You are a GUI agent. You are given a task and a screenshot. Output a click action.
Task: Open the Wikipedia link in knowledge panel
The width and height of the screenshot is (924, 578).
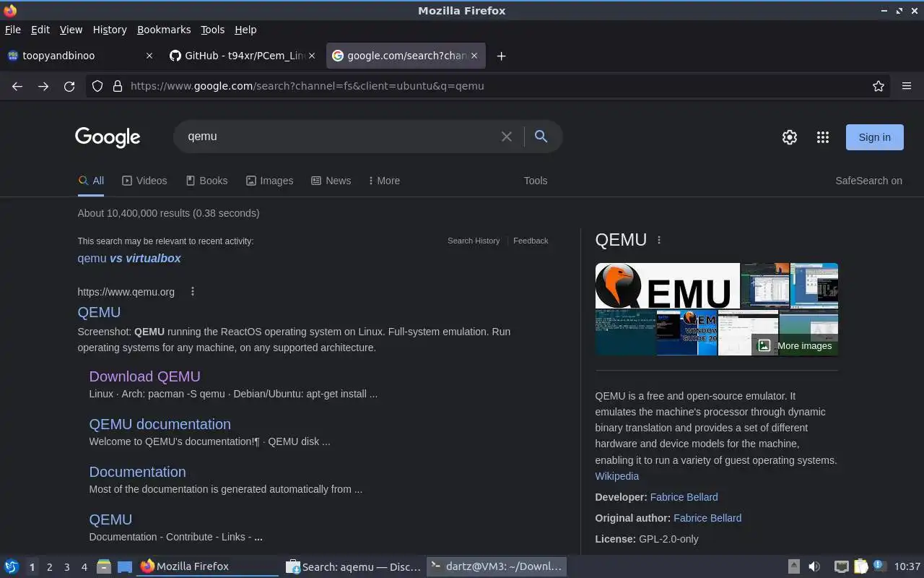(x=616, y=476)
